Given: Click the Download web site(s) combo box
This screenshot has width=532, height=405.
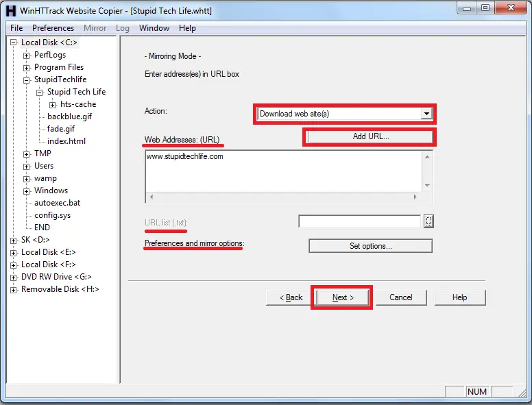Looking at the screenshot, I should (x=344, y=114).
